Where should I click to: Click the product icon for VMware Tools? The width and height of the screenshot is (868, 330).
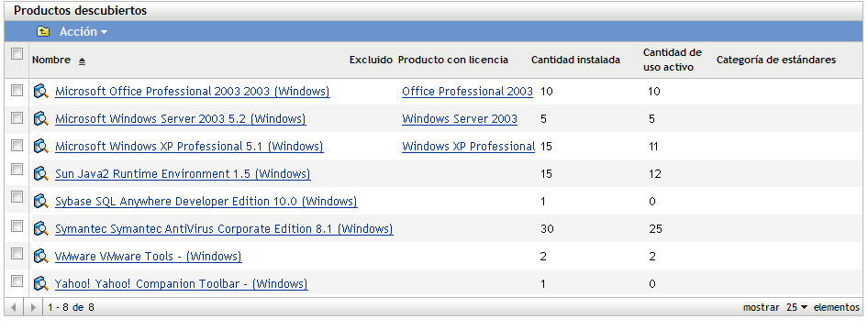pos(41,257)
